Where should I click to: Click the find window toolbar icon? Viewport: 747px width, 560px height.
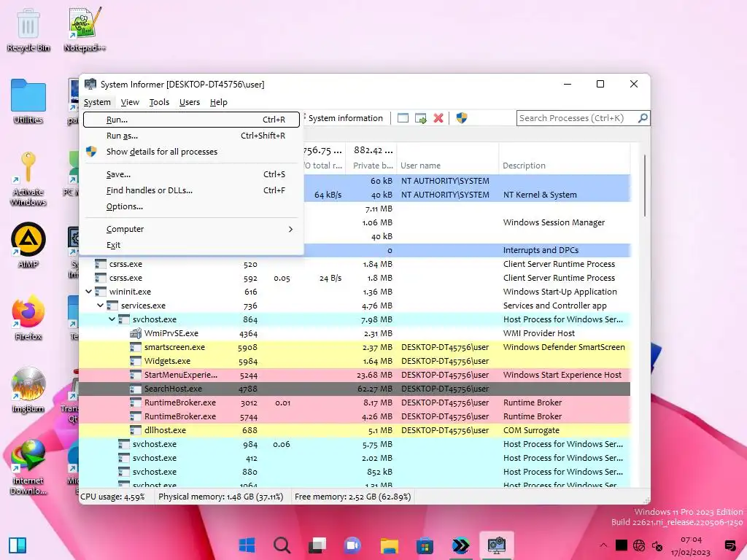403,118
